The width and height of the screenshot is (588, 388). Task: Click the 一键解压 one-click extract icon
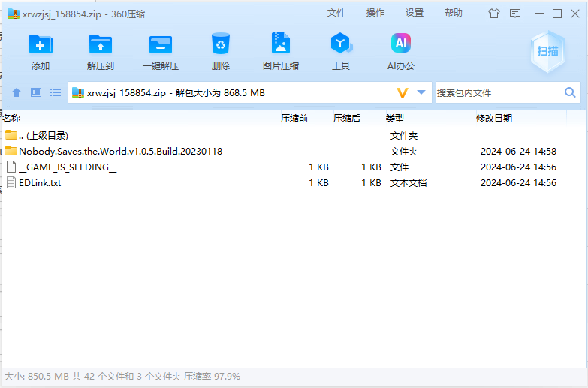point(161,44)
